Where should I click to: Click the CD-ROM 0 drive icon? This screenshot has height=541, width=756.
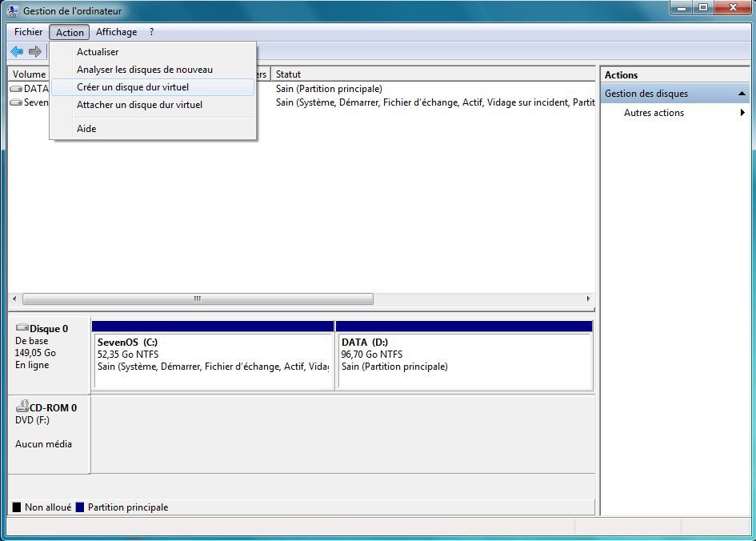pyautogui.click(x=22, y=407)
